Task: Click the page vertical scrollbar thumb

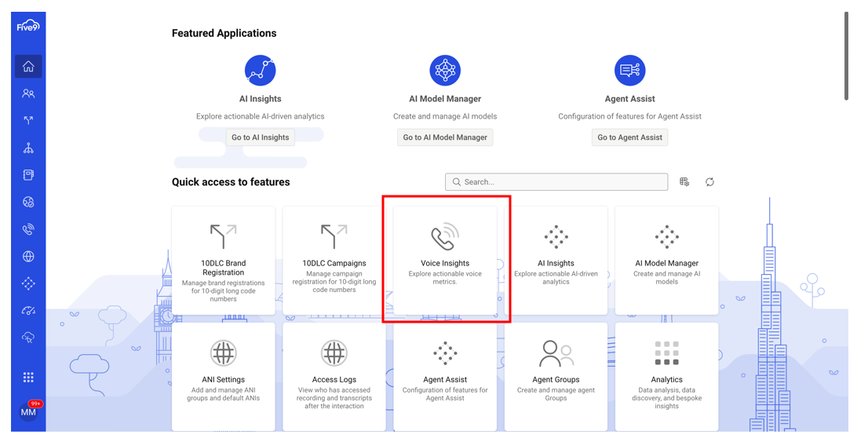Action: (846, 56)
